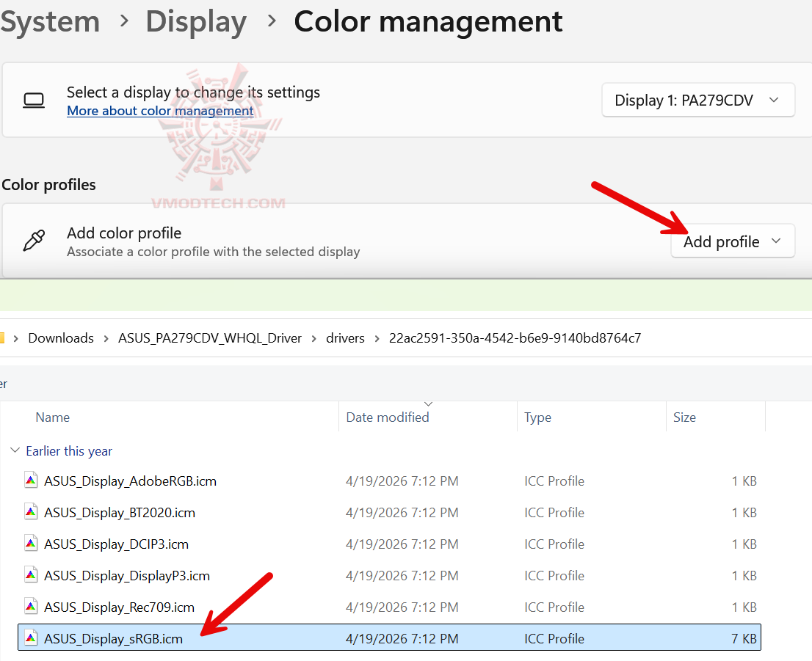Expand the chevron after Downloads in path
Image resolution: width=812 pixels, height=661 pixels.
pyautogui.click(x=106, y=338)
